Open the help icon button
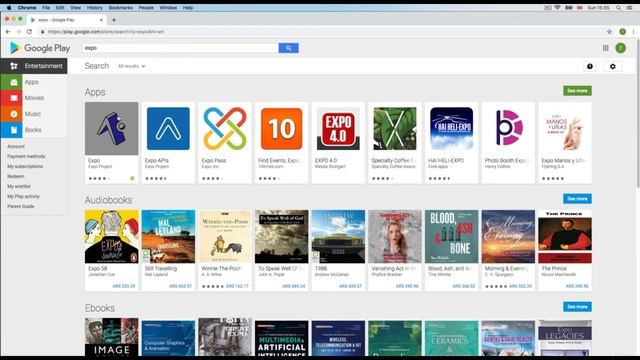This screenshot has height=360, width=640. point(590,66)
